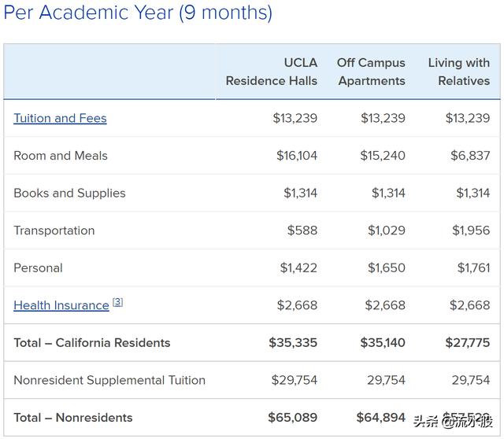This screenshot has height=439, width=504.
Task: Click the $29,754 value under Residence Halls
Action: pyautogui.click(x=295, y=380)
